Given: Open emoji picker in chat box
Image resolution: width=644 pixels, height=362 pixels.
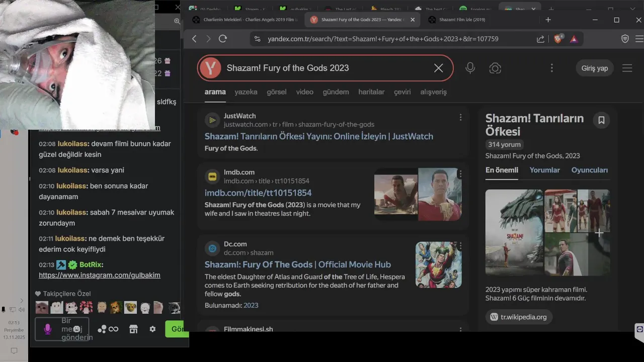Looking at the screenshot, I should tap(76, 329).
